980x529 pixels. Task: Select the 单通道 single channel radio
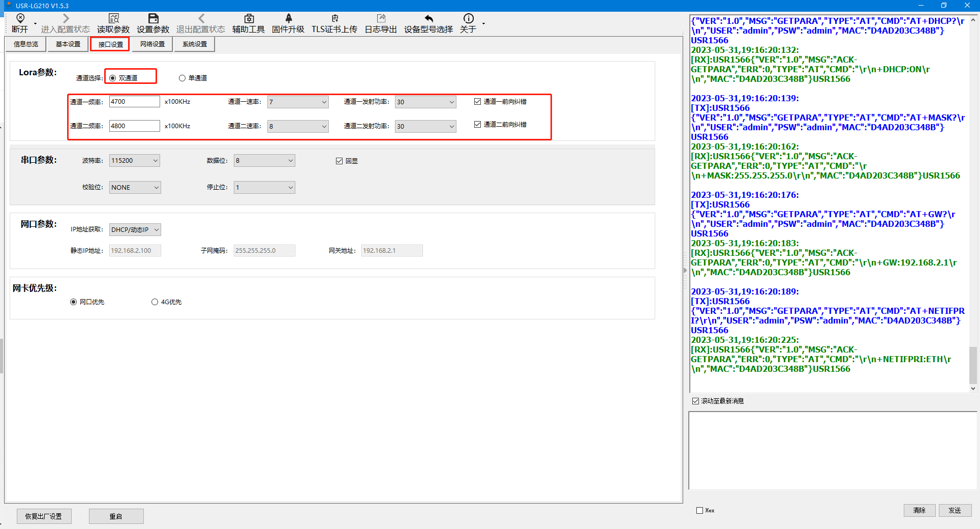pos(182,78)
